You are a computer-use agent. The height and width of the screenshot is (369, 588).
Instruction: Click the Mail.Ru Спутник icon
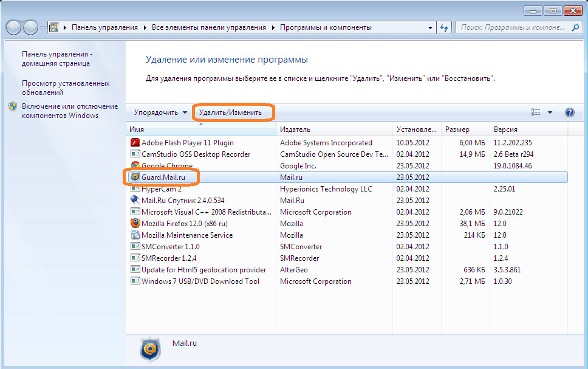[x=135, y=201]
